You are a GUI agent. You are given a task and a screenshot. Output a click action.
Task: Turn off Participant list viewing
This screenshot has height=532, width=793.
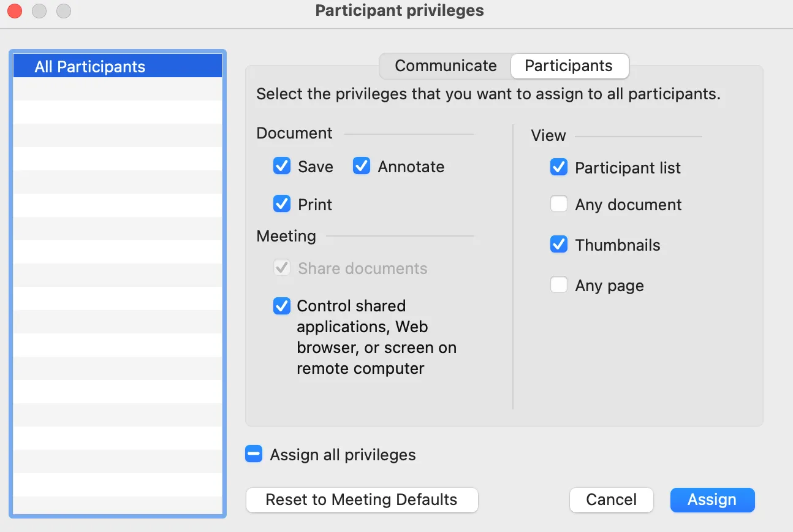pyautogui.click(x=559, y=167)
